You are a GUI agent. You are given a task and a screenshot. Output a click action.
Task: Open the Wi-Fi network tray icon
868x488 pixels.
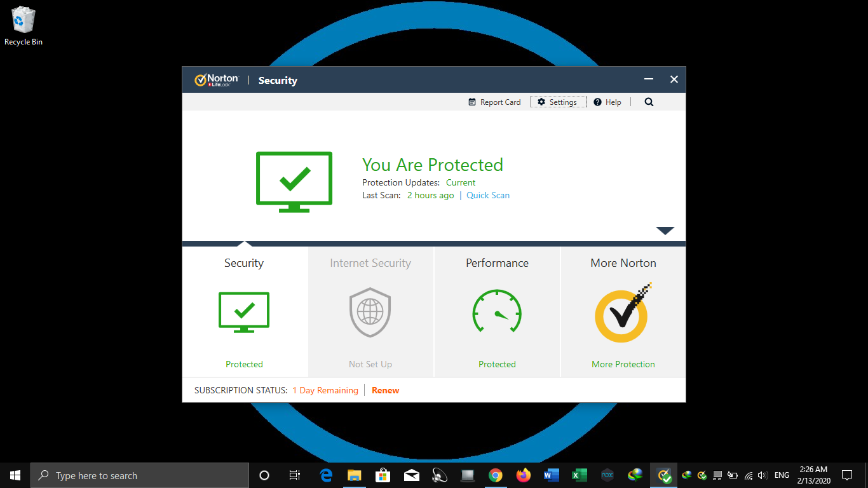point(749,475)
